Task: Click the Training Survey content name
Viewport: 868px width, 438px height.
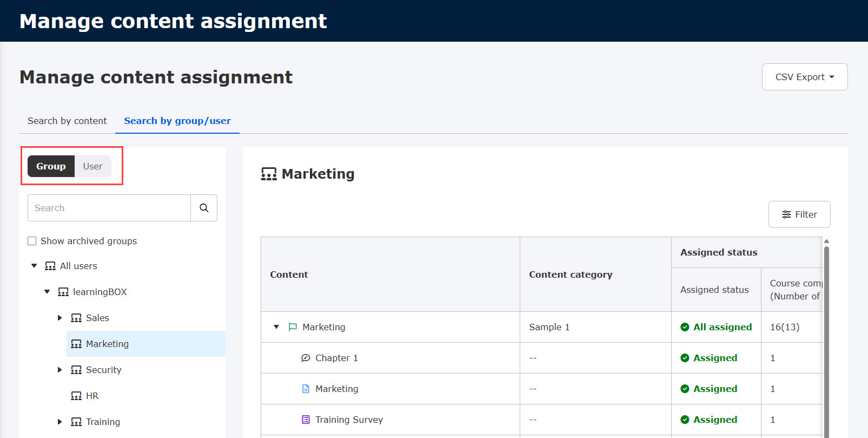Action: click(x=349, y=420)
